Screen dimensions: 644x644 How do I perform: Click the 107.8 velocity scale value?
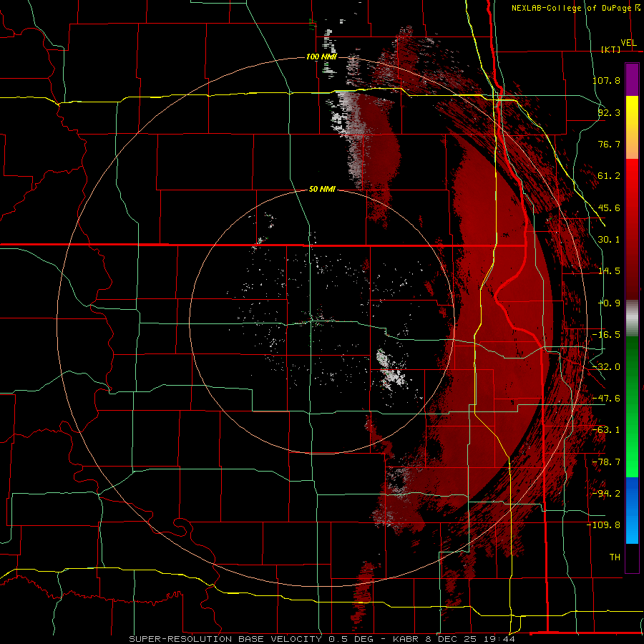click(606, 80)
